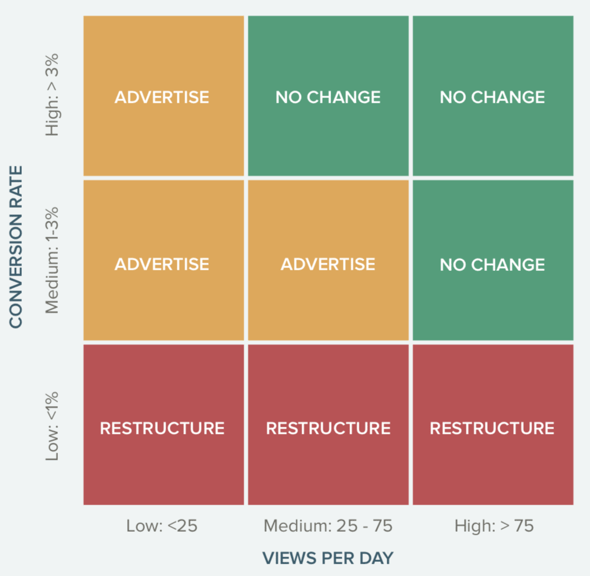
Task: Click RESTRUCTURE cell for high views per day
Action: [x=493, y=425]
